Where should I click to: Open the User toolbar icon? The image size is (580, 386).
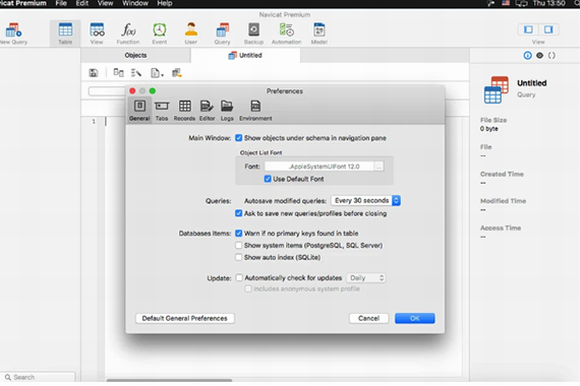(x=191, y=34)
